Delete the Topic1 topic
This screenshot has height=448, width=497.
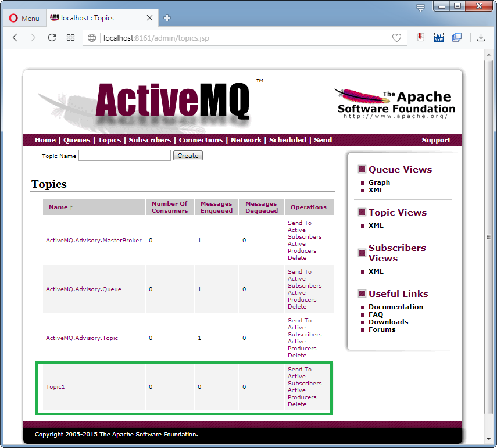[x=297, y=404]
